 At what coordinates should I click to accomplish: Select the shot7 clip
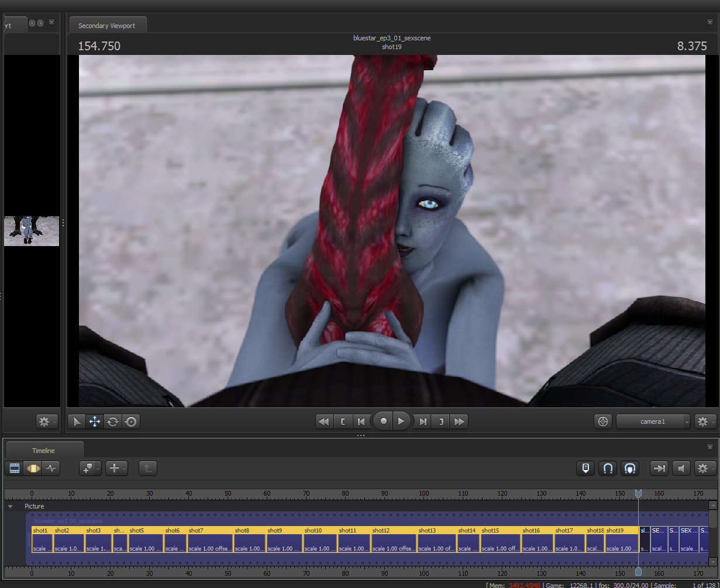click(x=210, y=539)
